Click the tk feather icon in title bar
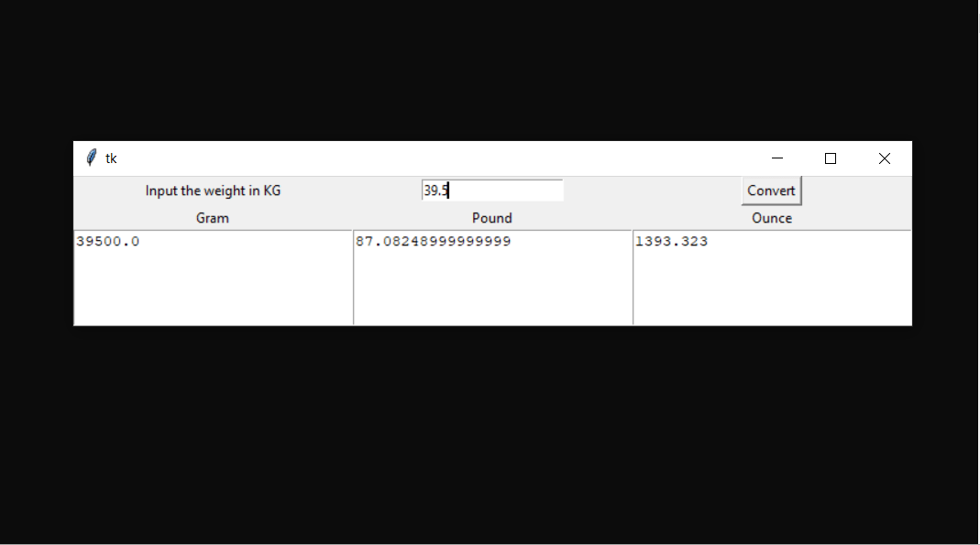 [x=92, y=158]
